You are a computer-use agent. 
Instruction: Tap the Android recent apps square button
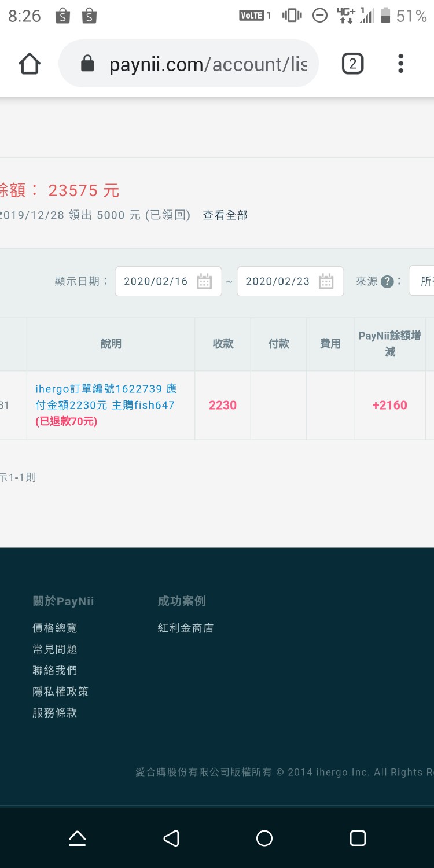tap(358, 838)
